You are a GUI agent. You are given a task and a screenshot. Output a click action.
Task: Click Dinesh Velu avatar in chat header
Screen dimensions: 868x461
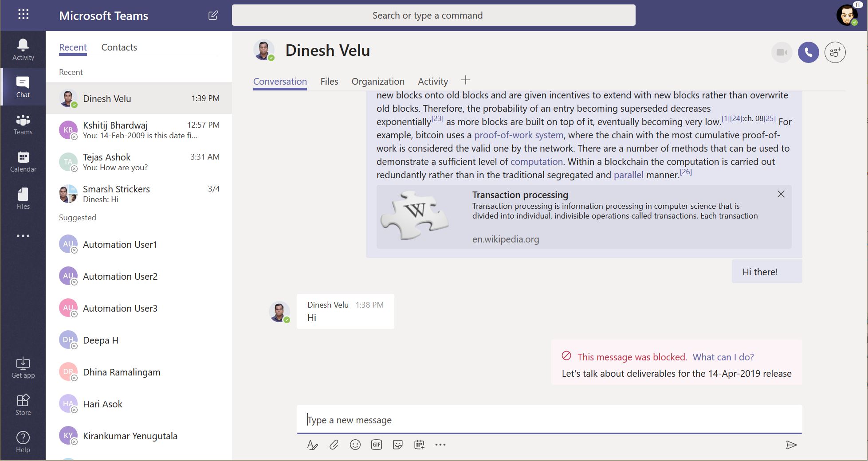[264, 51]
